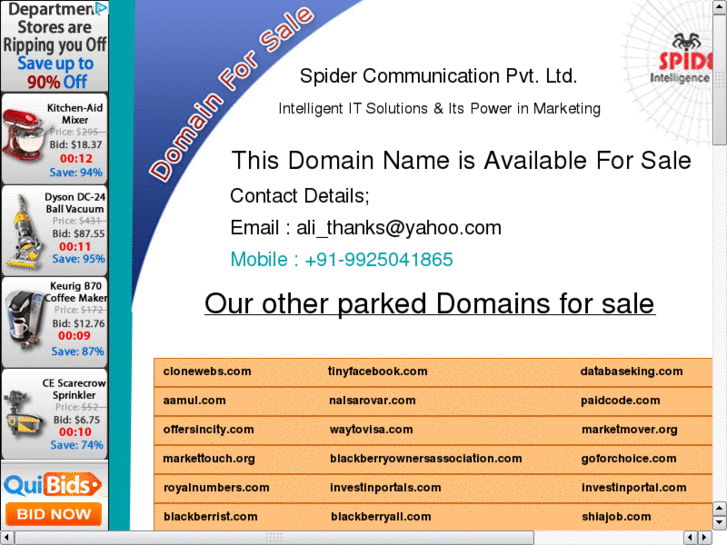Click 'Save: 94%' on the mixer ad
Screen dimensions: 727x545
coord(76,173)
